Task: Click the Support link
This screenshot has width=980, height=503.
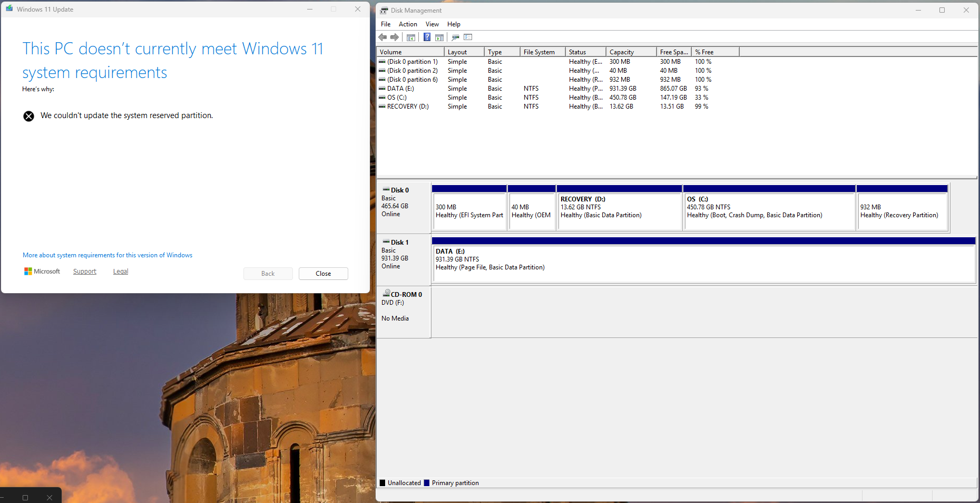Action: tap(84, 271)
